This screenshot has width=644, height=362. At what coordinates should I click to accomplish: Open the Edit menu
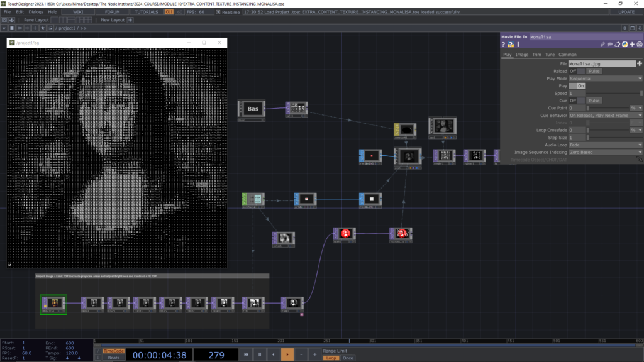click(19, 12)
